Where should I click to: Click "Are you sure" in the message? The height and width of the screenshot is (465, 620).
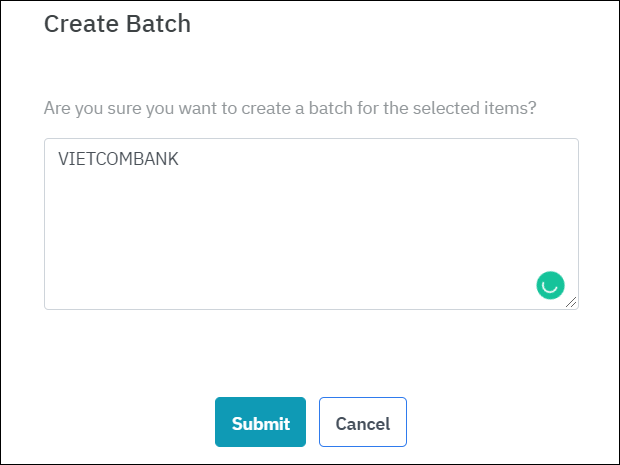pos(90,107)
